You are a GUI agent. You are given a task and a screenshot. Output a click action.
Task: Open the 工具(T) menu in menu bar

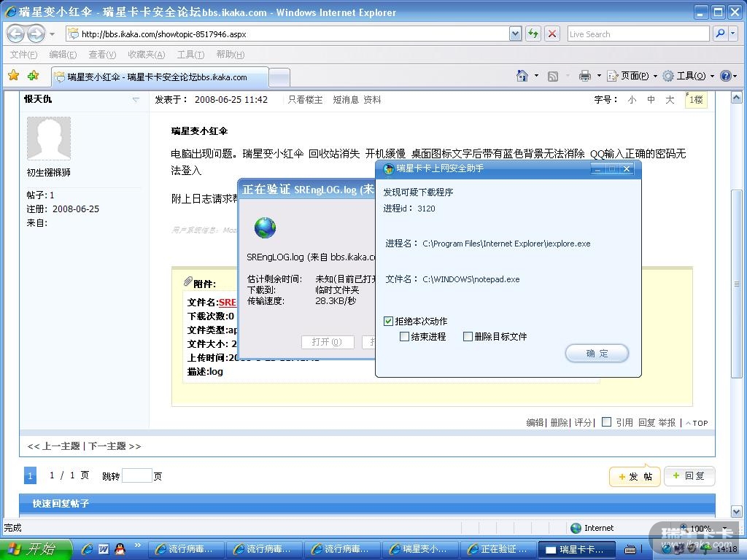pos(190,55)
